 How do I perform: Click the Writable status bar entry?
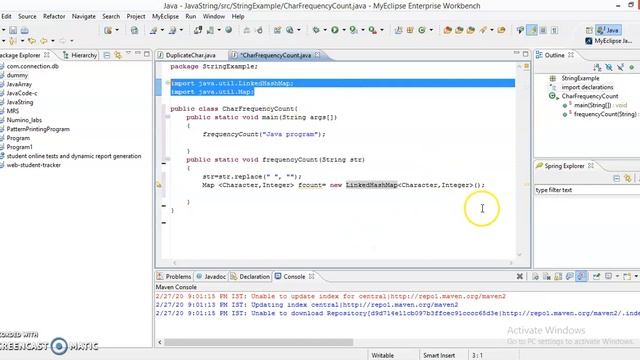coord(382,355)
